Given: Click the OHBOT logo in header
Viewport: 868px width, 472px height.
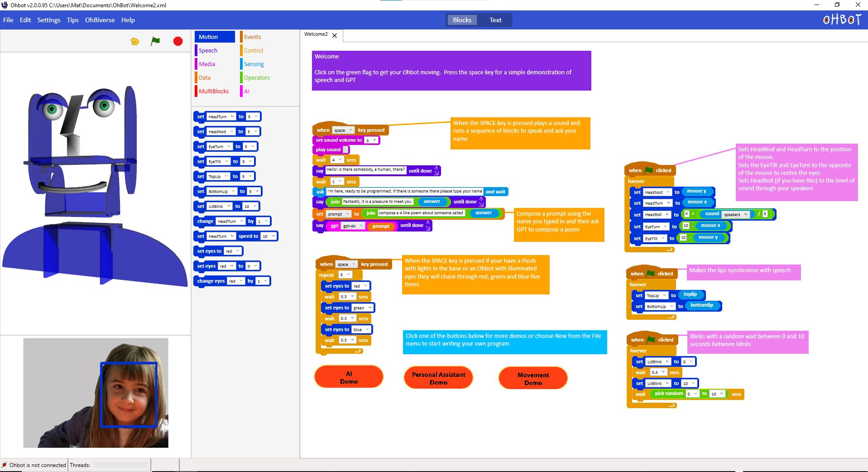Looking at the screenshot, I should tap(842, 20).
